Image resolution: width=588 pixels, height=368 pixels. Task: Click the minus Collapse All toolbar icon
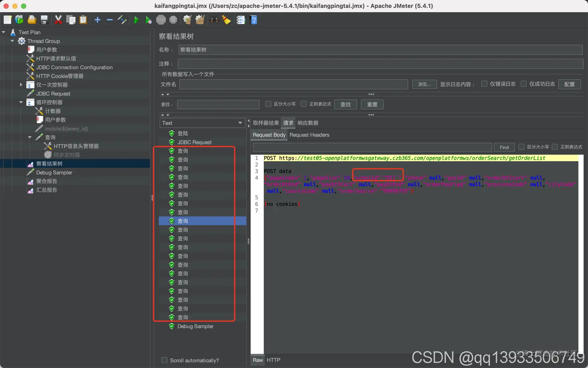click(110, 19)
